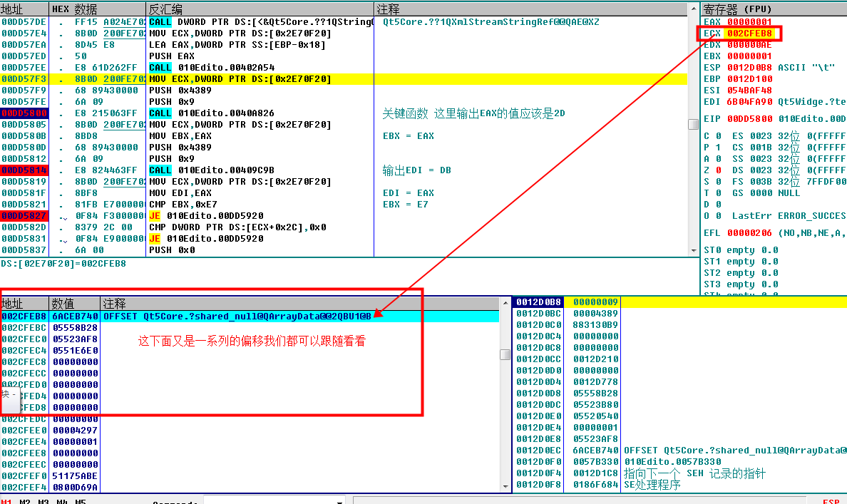
Task: Click the 反汇编 column header
Action: tap(260, 9)
